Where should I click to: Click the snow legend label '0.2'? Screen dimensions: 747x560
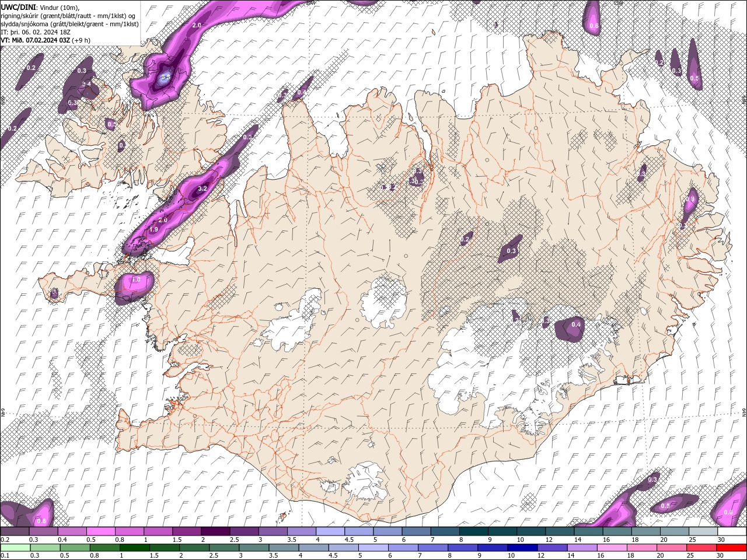click(x=4, y=540)
